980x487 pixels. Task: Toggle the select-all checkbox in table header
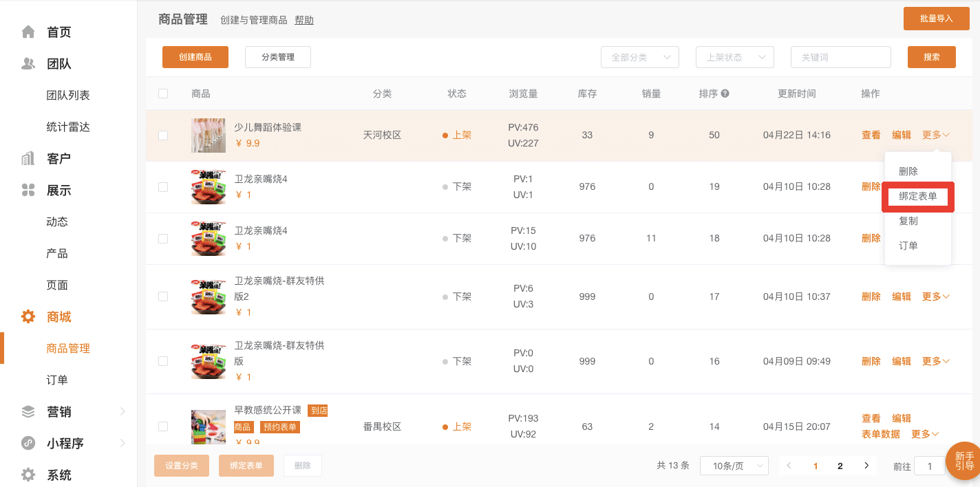163,94
